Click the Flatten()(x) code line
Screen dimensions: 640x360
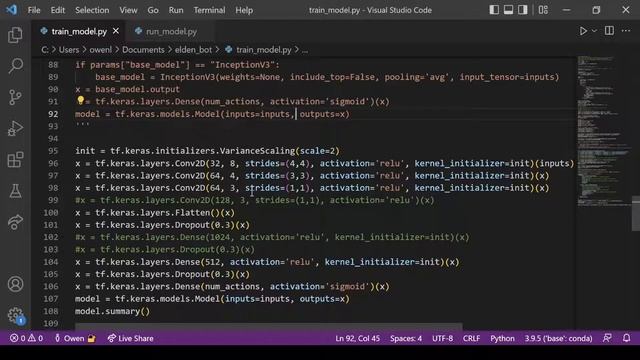(155, 213)
